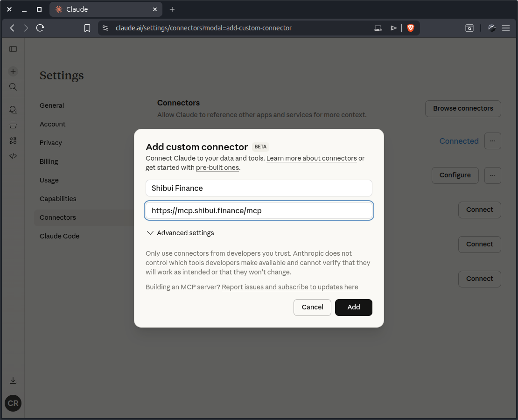Toggle the sidebar collapse icon

pos(13,49)
